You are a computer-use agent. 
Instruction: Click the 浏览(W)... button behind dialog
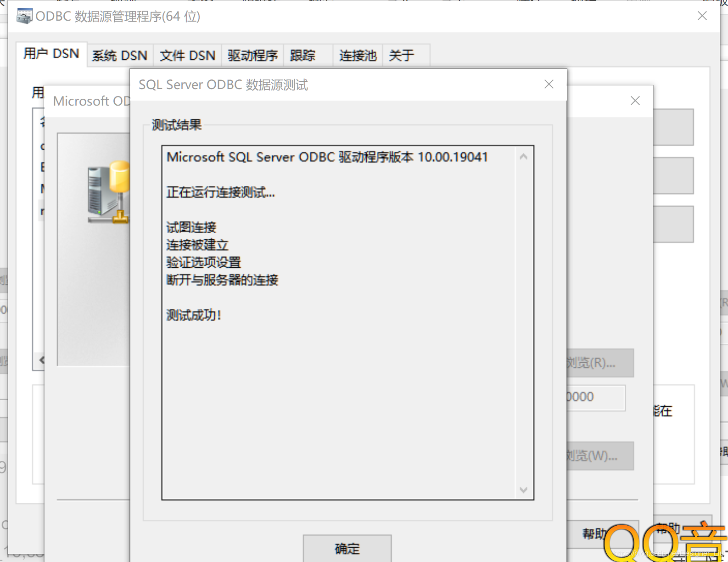pyautogui.click(x=600, y=455)
